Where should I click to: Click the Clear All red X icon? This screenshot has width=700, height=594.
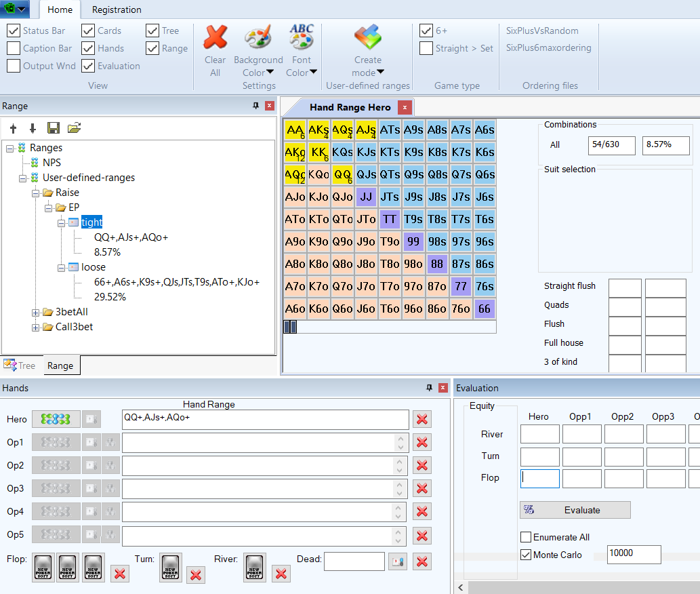(x=215, y=37)
